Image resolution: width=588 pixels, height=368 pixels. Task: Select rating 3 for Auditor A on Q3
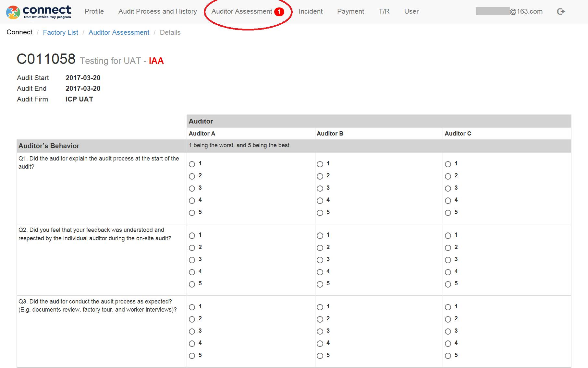192,331
